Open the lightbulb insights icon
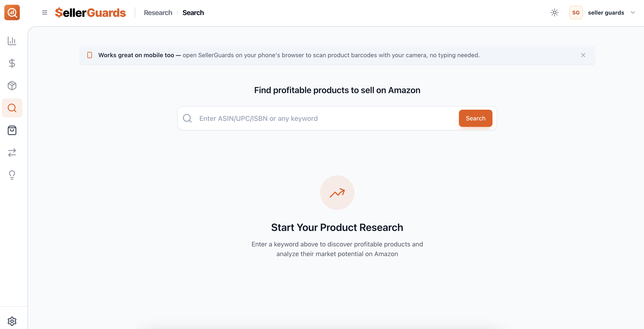 pos(12,175)
